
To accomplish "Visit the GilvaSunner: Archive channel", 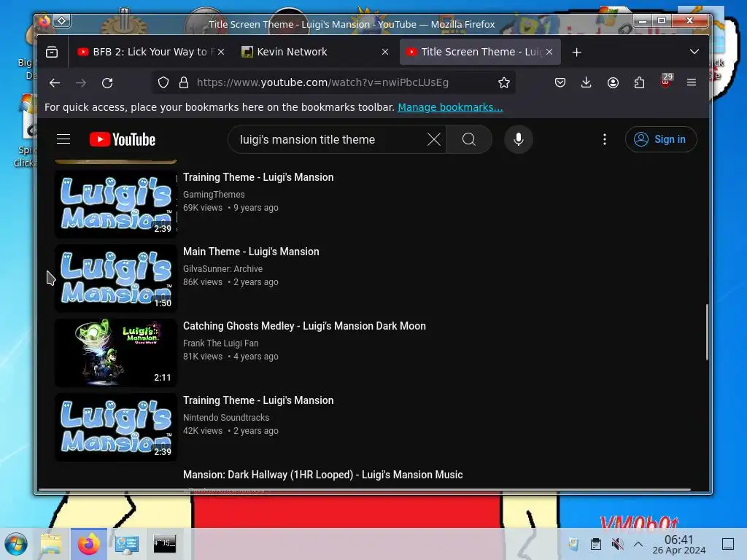I will pos(222,269).
